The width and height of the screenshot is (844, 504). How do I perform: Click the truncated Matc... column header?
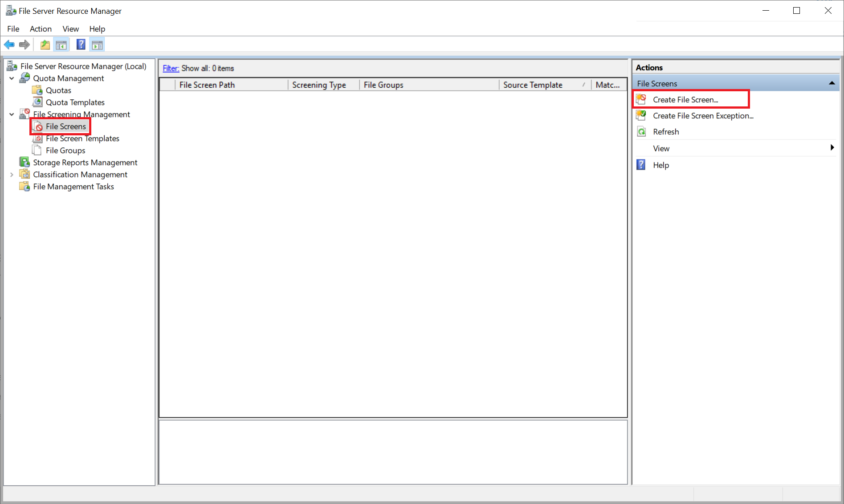click(609, 85)
